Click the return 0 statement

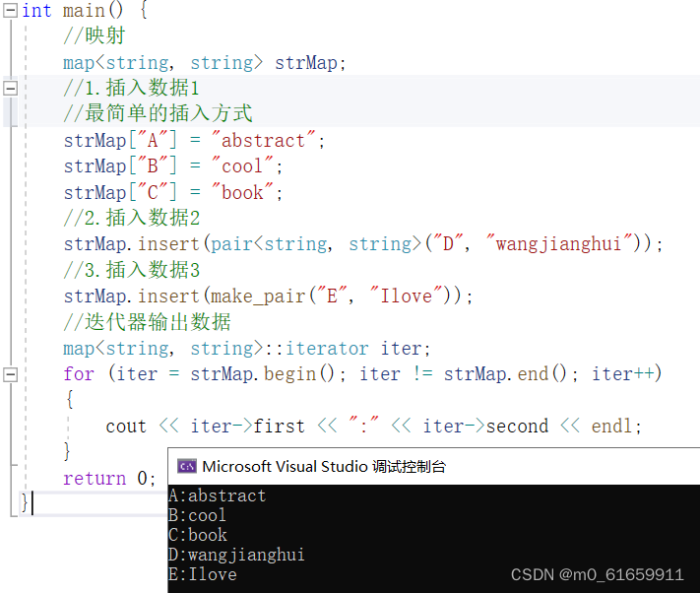coord(109,478)
